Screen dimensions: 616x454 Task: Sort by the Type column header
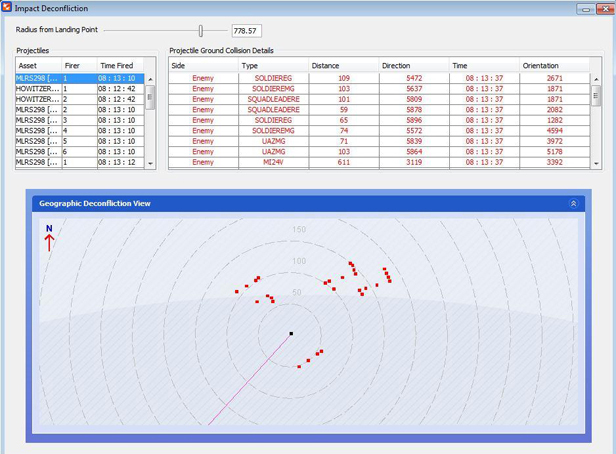coord(273,66)
